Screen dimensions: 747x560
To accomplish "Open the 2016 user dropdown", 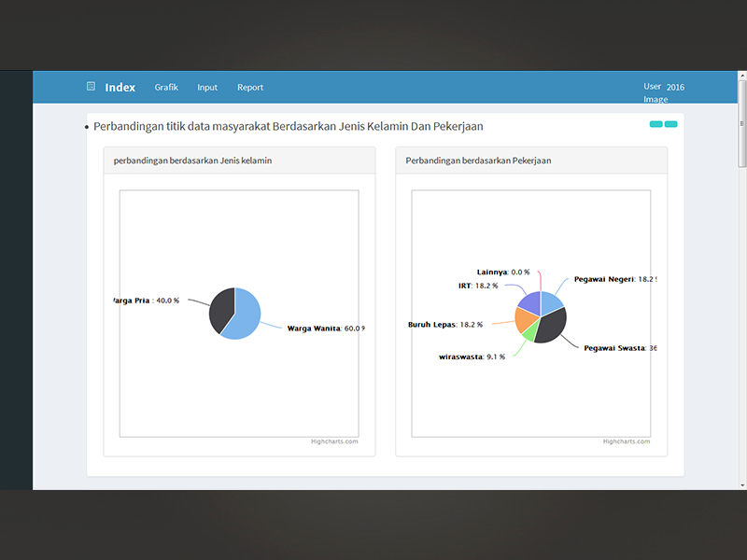I will 675,87.
